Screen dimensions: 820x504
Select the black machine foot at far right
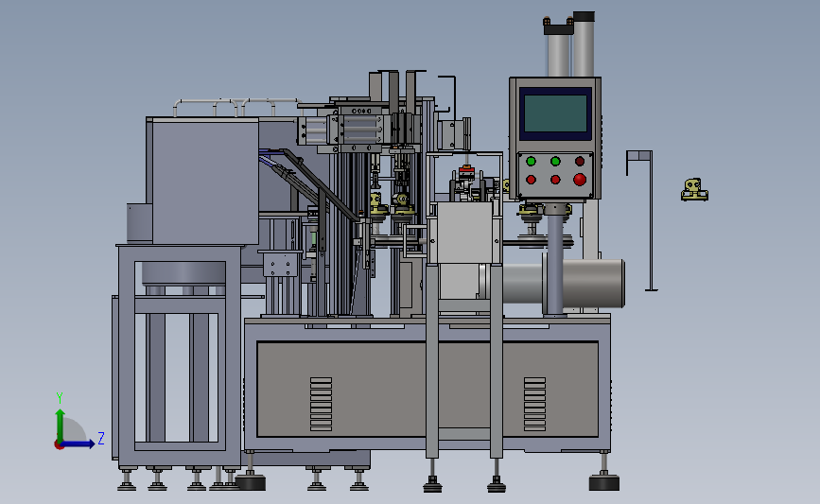(x=604, y=481)
